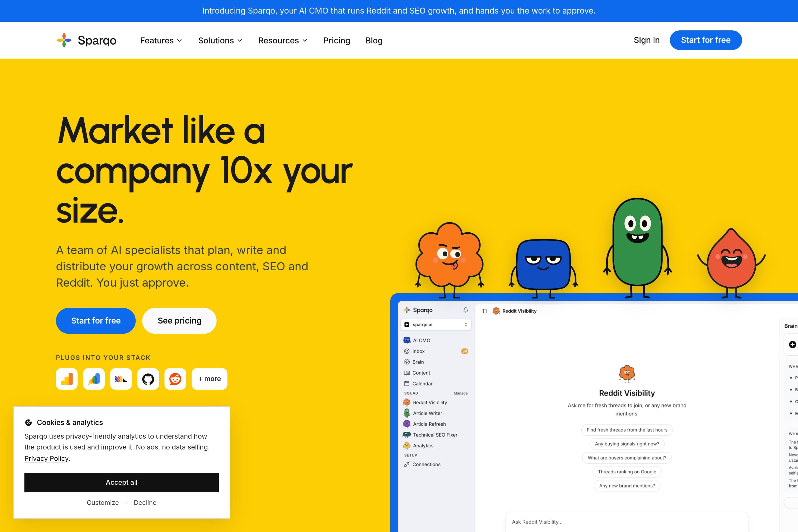Click Manage next to Squad
Image resolution: width=798 pixels, height=532 pixels.
[x=460, y=393]
